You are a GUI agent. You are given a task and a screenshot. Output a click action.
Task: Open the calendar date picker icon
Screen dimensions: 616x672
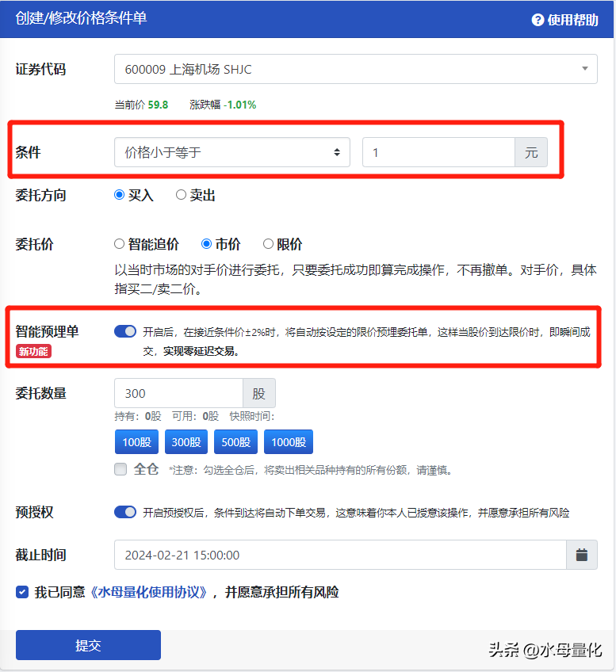(x=582, y=555)
